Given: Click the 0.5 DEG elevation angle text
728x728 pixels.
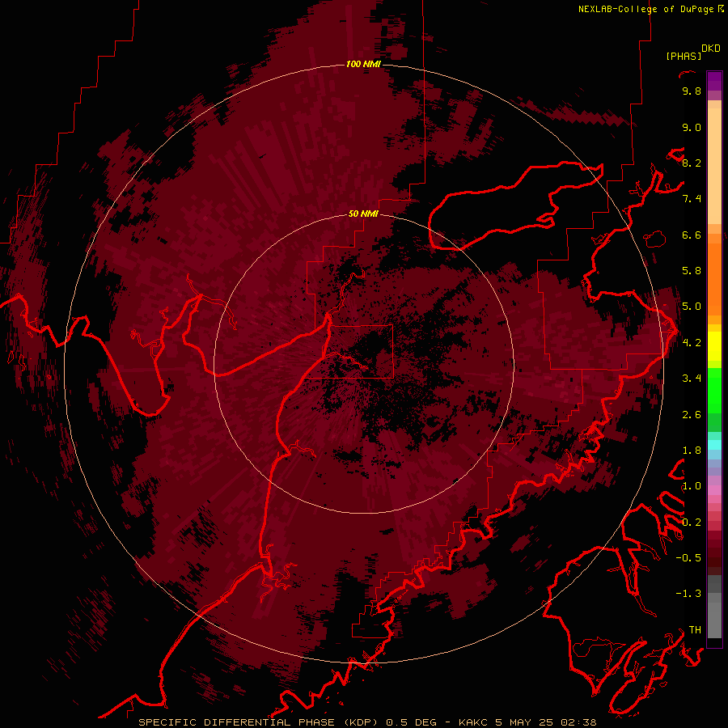Looking at the screenshot, I should [412, 722].
